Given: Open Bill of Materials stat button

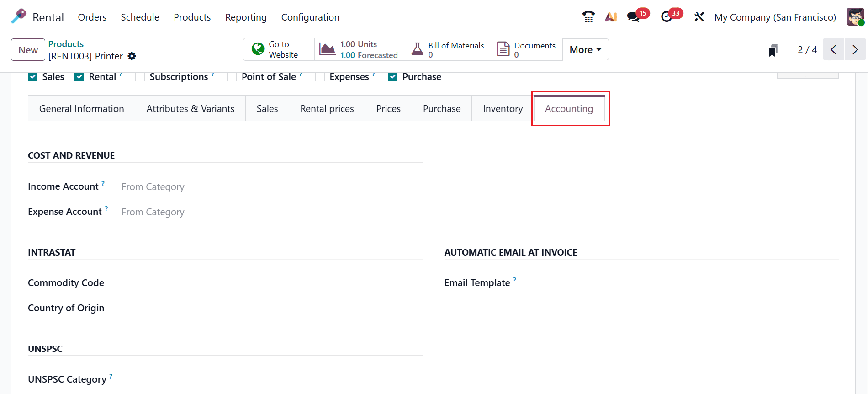Looking at the screenshot, I should point(448,49).
